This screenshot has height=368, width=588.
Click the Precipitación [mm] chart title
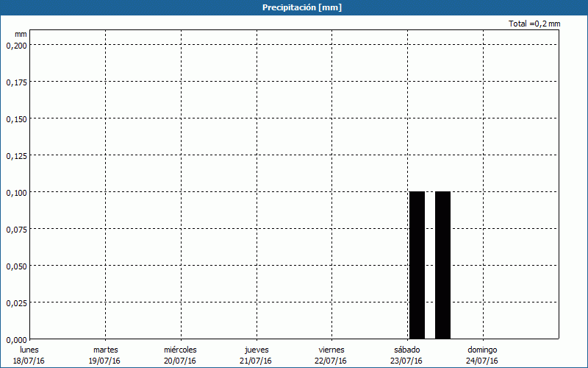tap(301, 7)
